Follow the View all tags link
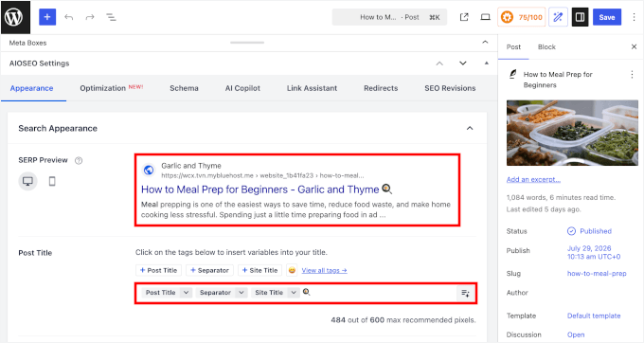This screenshot has width=644, height=343. pyautogui.click(x=325, y=270)
